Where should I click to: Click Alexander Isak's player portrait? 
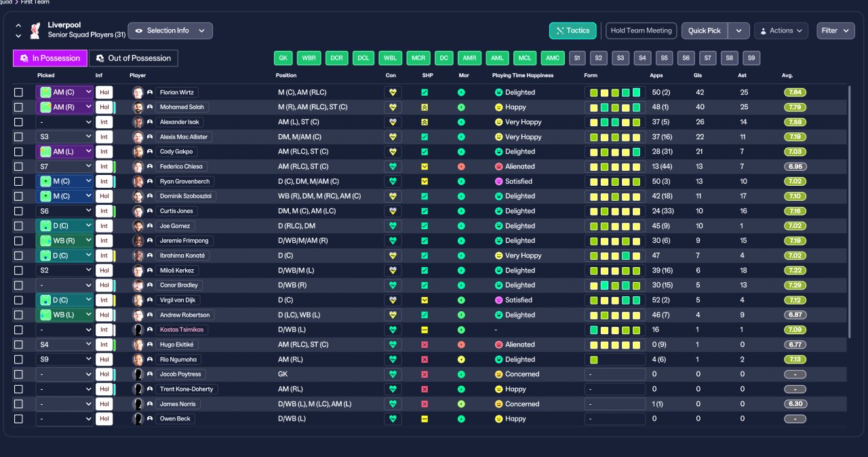pos(138,122)
